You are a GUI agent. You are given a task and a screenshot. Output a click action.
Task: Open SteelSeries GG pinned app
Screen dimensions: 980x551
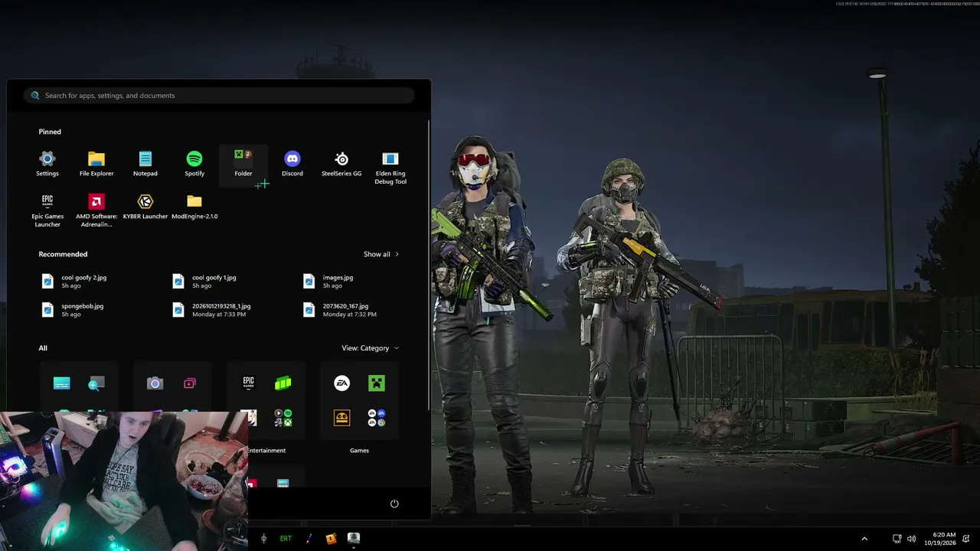(x=341, y=164)
